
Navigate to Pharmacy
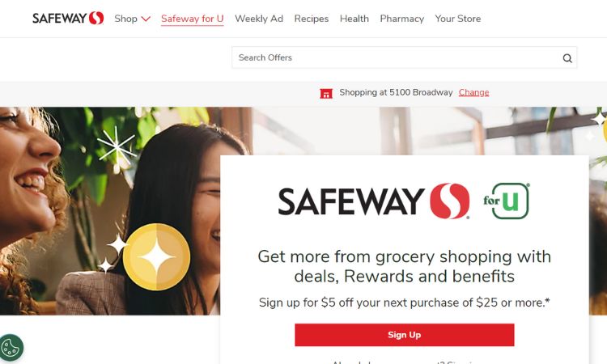click(401, 19)
